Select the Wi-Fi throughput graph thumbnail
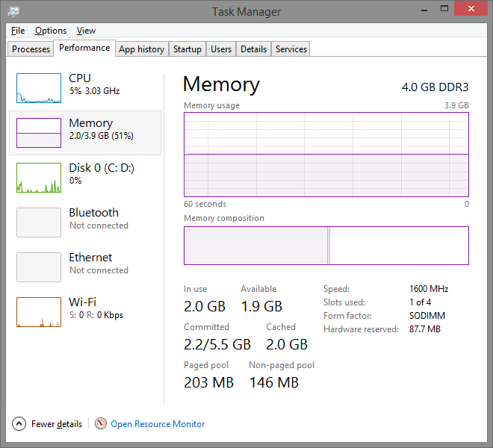The height and width of the screenshot is (448, 493). pyautogui.click(x=39, y=312)
